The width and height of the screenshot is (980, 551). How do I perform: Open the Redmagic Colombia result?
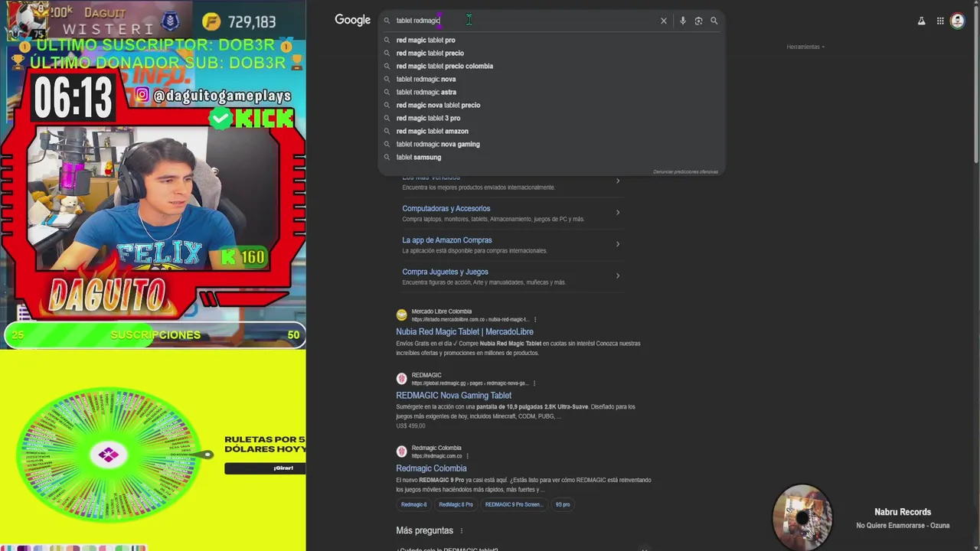(x=431, y=468)
